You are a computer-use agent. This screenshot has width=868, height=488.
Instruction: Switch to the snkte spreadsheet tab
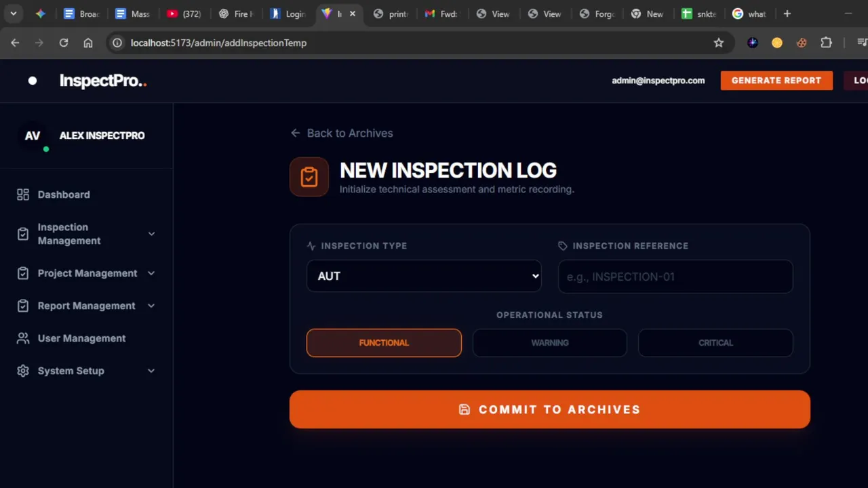coord(700,14)
